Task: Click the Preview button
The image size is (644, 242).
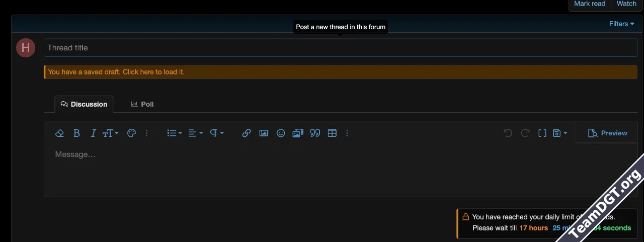Action: tap(607, 133)
